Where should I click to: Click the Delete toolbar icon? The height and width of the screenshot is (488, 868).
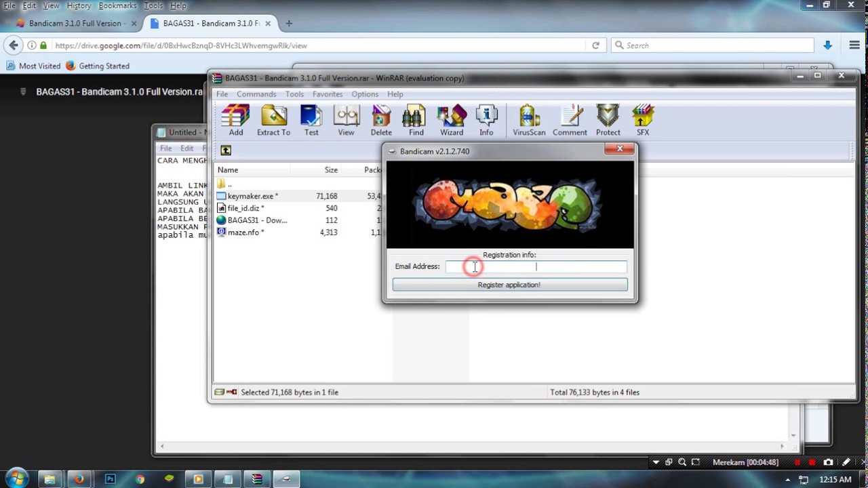coord(381,121)
